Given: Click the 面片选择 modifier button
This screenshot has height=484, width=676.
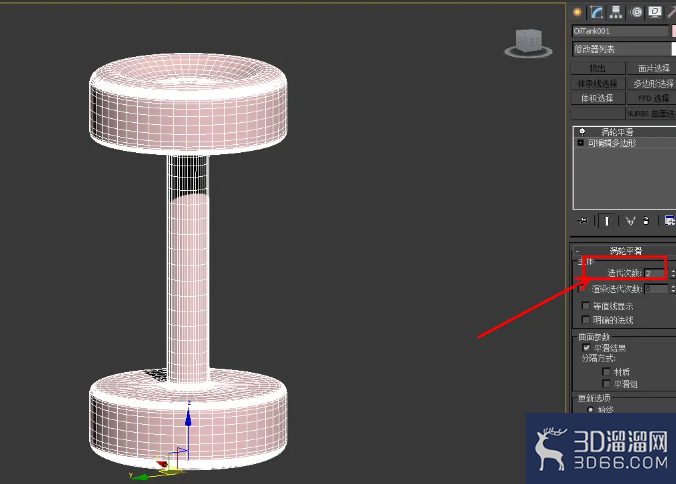Looking at the screenshot, I should (x=652, y=68).
